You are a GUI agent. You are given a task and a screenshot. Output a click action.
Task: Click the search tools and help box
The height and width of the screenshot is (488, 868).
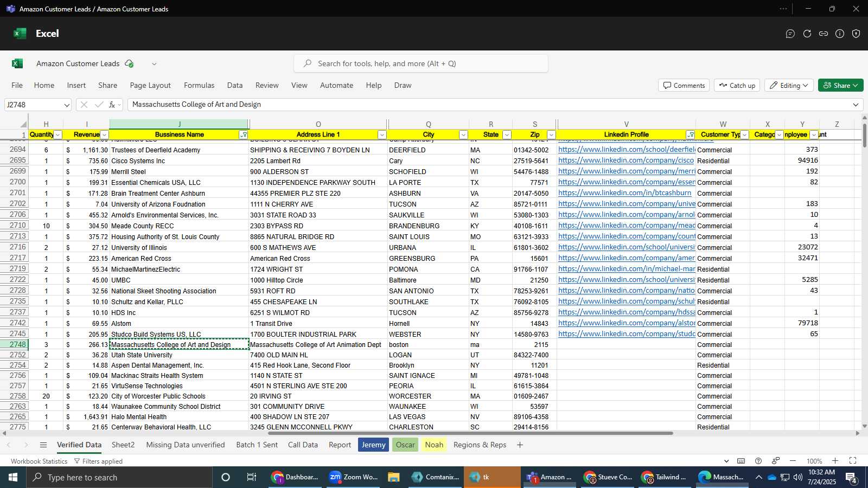[421, 63]
